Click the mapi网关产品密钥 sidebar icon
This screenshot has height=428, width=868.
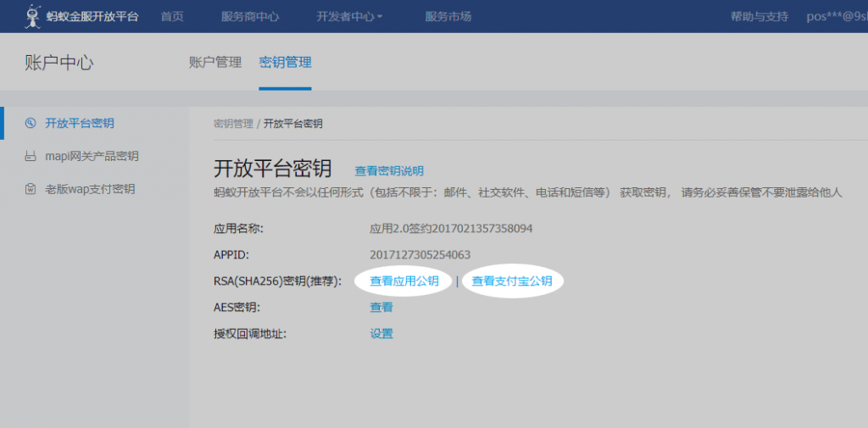point(31,156)
